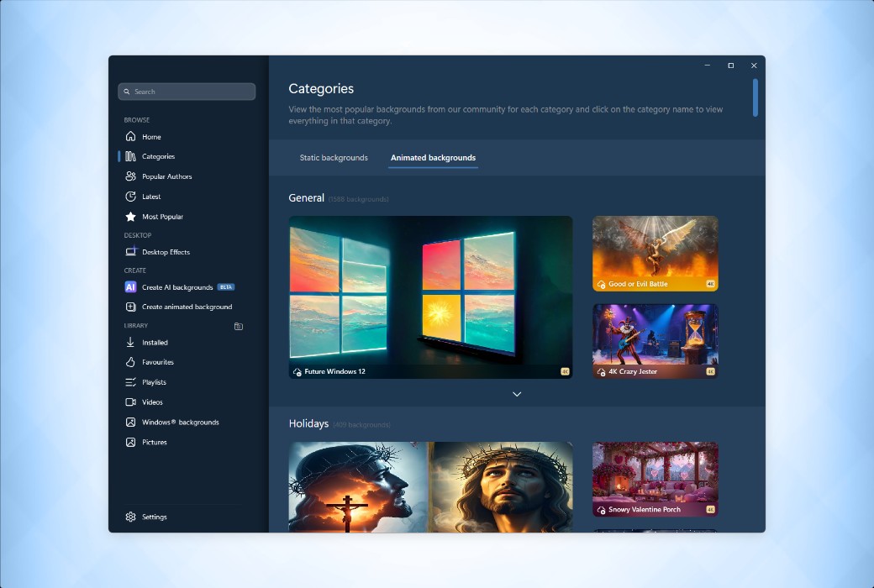Viewport: 874px width, 588px height.
Task: Click the Windows backgrounds picture icon
Action: pyautogui.click(x=130, y=422)
